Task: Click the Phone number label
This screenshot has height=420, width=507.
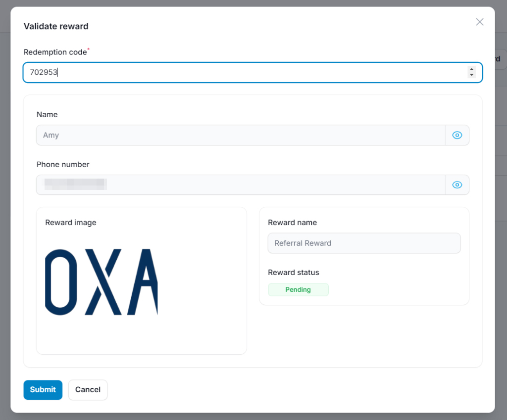Action: coord(63,164)
